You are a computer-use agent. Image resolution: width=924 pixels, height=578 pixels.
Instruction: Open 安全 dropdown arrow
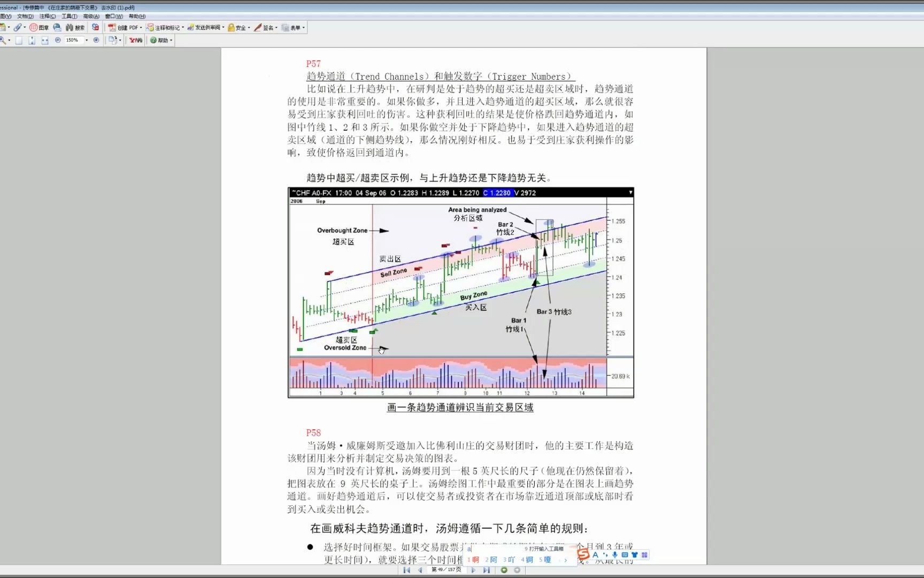249,27
